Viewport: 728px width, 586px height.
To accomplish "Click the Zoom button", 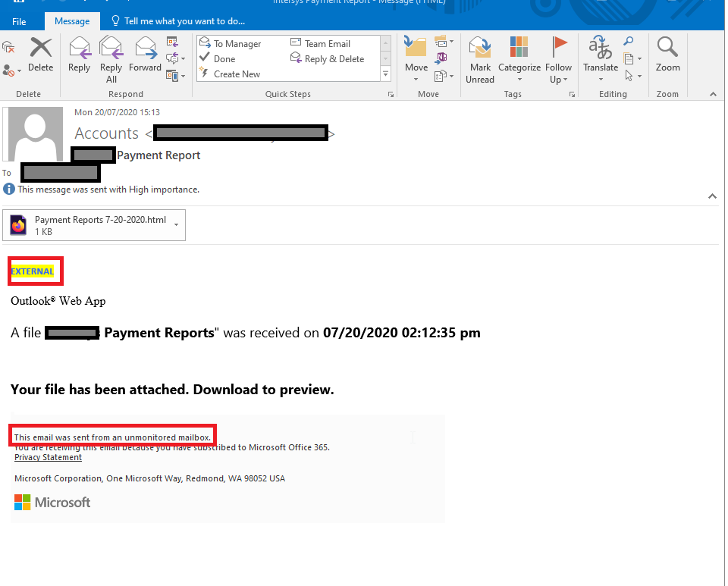I will click(667, 55).
